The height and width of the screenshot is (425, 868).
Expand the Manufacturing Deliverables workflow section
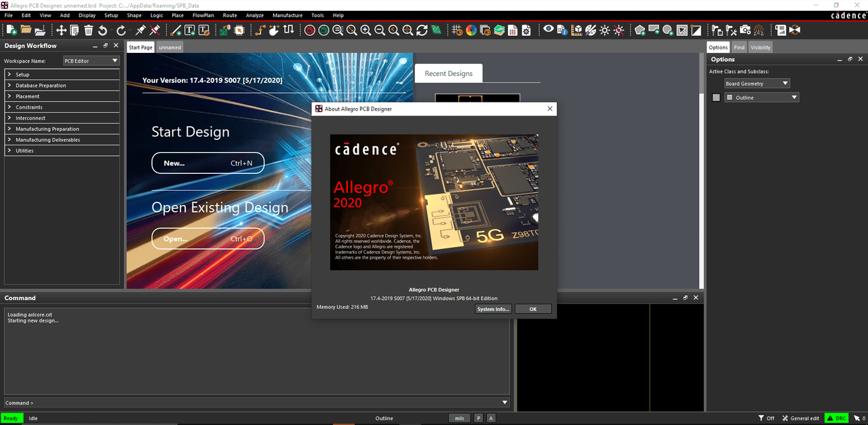coord(62,140)
